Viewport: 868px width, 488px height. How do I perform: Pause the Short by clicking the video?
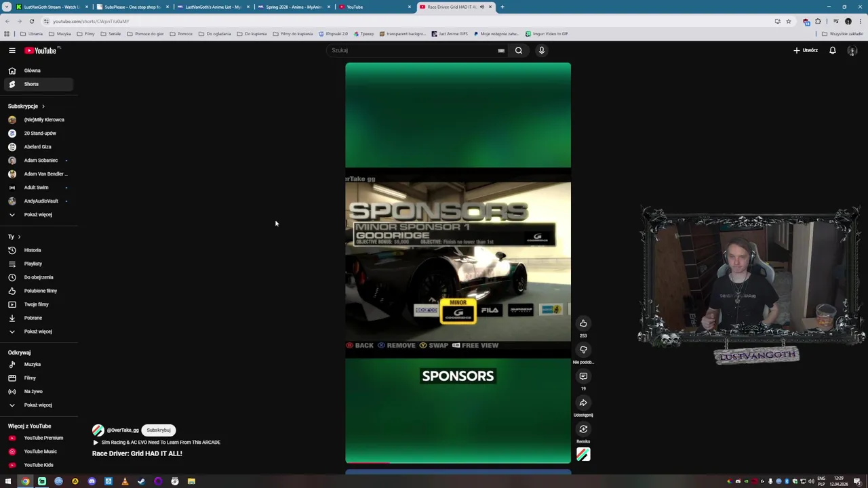point(458,263)
